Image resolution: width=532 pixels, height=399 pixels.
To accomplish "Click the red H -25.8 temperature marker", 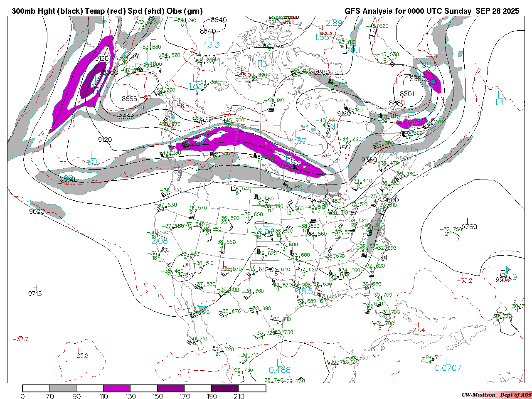I will (80, 353).
